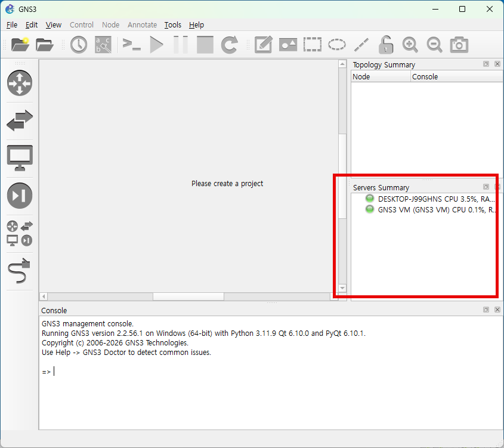The height and width of the screenshot is (448, 504).
Task: Browse End devices monitor icon
Action: [x=20, y=158]
